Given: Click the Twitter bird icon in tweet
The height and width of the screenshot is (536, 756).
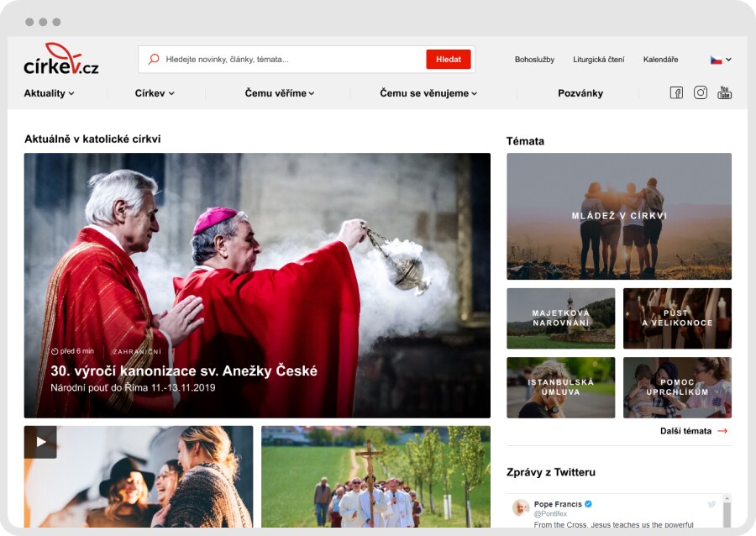Looking at the screenshot, I should tap(711, 505).
